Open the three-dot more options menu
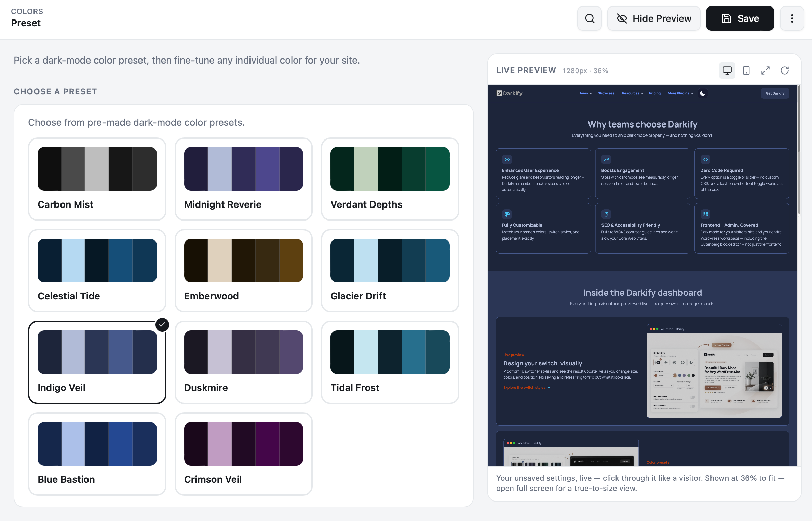This screenshot has height=521, width=812. 792,18
